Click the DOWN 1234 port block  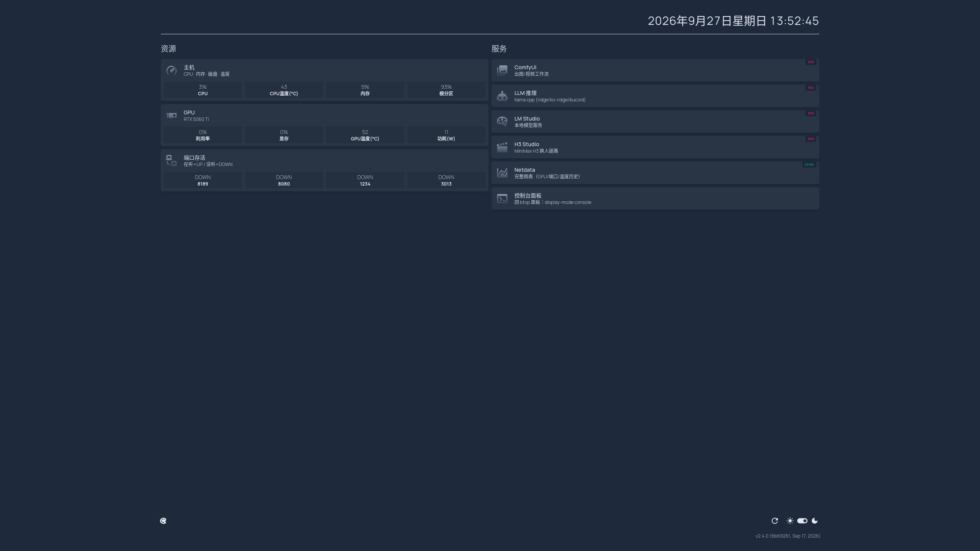tap(365, 180)
